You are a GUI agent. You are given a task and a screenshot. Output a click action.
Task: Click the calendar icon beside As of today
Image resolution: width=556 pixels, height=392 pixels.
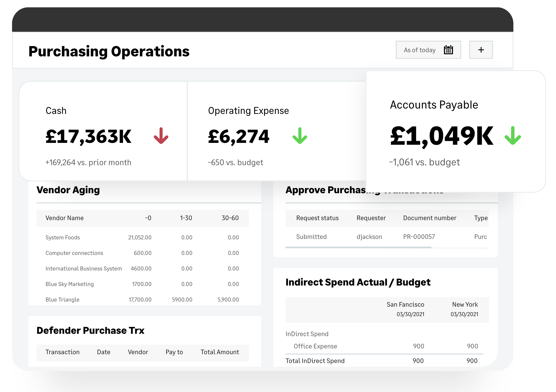[448, 50]
